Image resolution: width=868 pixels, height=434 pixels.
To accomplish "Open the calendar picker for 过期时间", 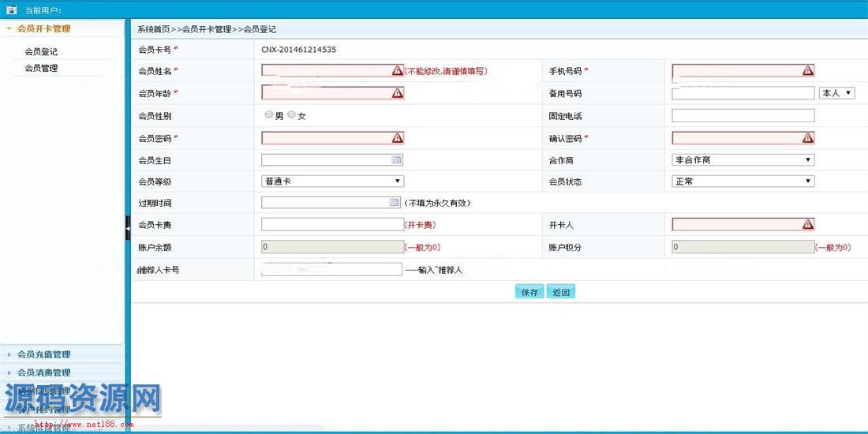I will [396, 203].
